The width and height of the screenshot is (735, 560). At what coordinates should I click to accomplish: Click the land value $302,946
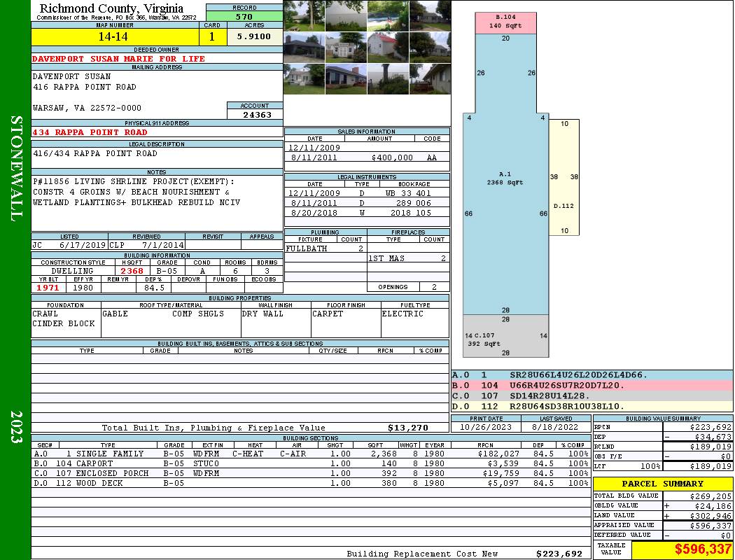pos(710,516)
